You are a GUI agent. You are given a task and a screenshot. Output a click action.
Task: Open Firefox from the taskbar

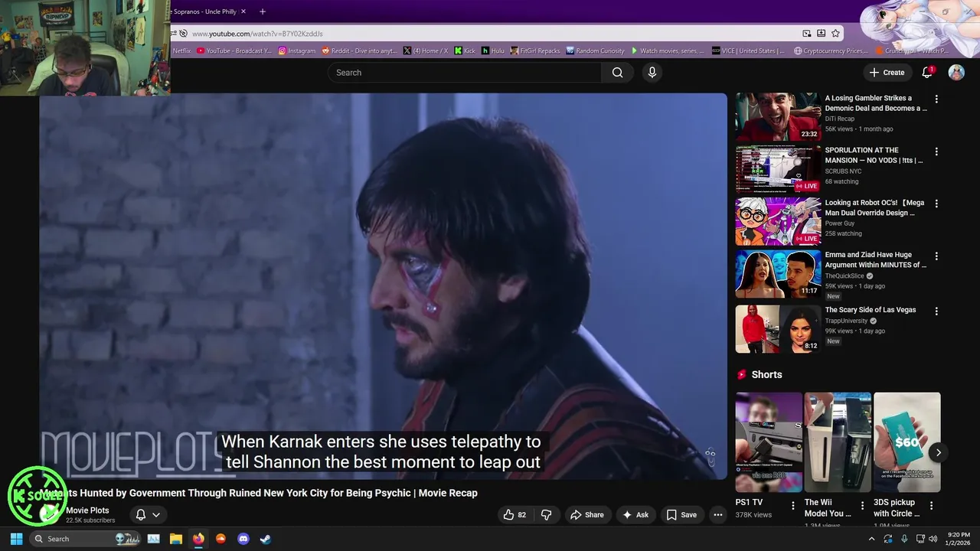[198, 539]
